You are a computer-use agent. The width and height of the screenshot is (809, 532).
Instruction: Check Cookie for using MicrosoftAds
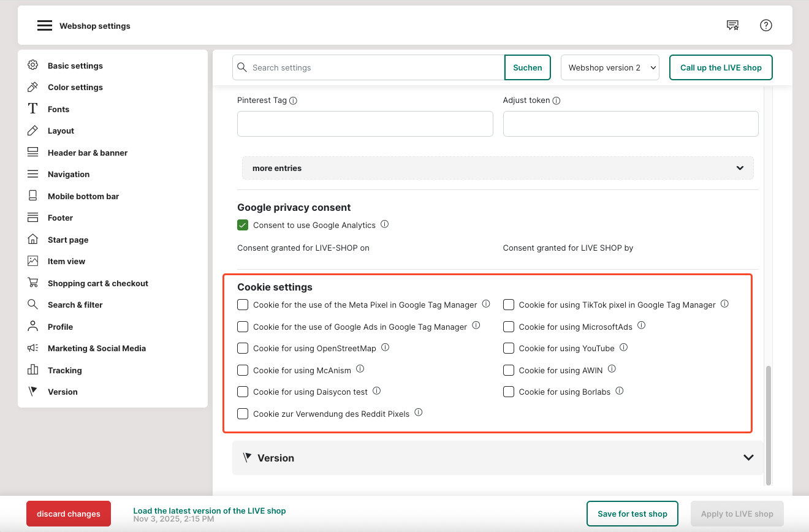(508, 327)
